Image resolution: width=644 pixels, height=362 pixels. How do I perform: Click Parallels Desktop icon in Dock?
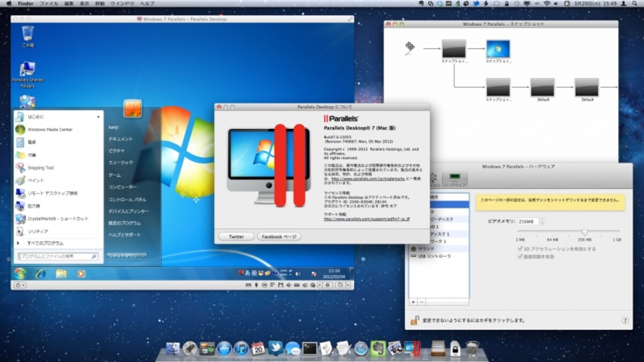[412, 349]
